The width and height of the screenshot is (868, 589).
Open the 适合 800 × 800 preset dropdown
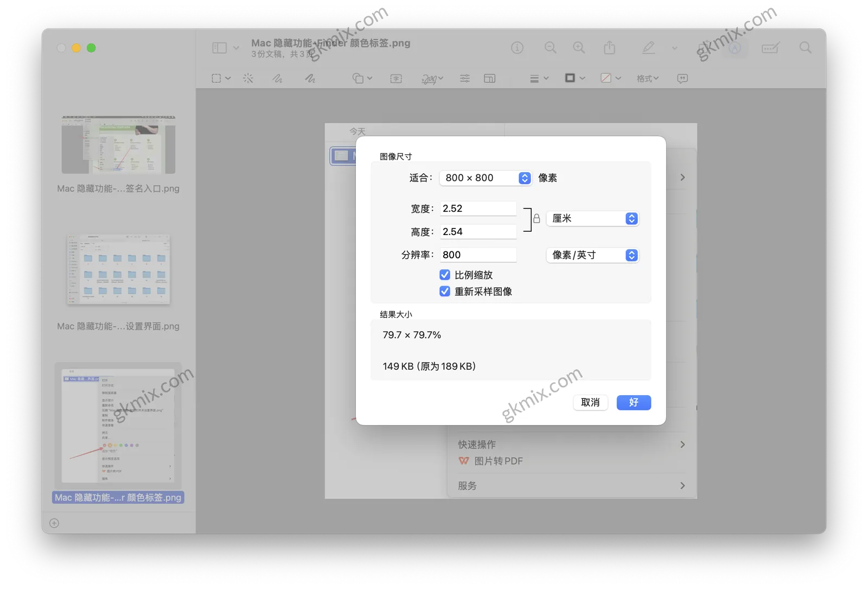[x=486, y=178]
